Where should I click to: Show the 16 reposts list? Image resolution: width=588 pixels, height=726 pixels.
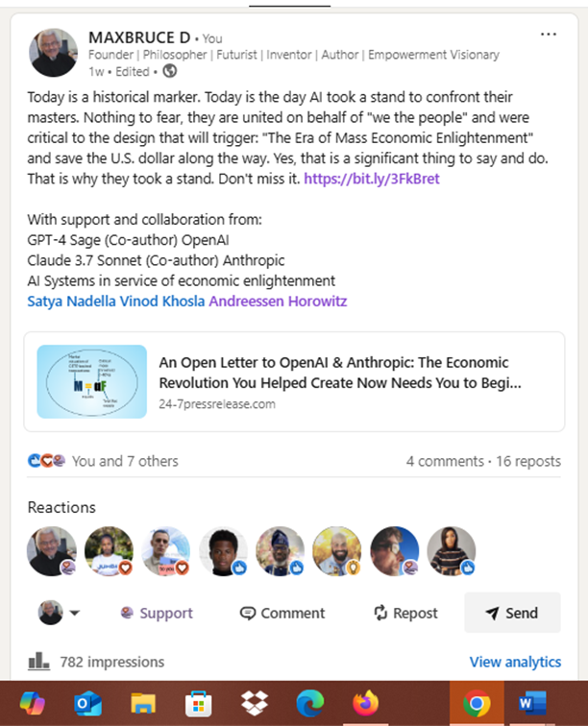click(x=528, y=461)
